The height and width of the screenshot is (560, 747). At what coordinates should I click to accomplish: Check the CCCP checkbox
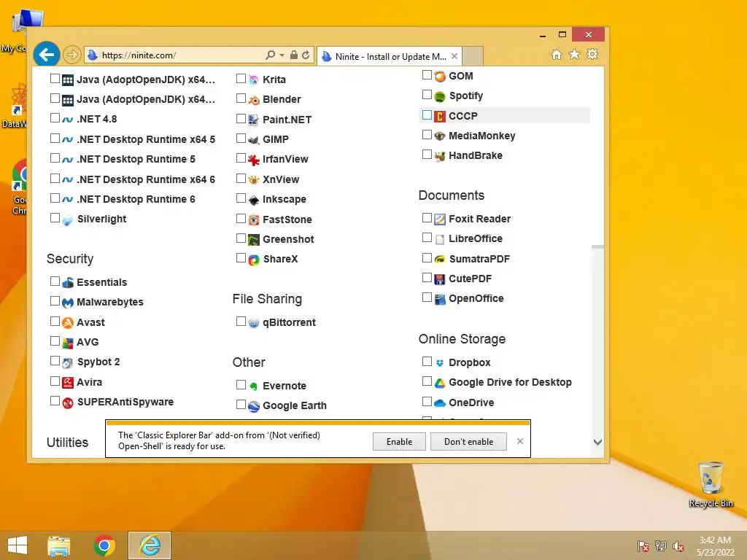point(427,115)
